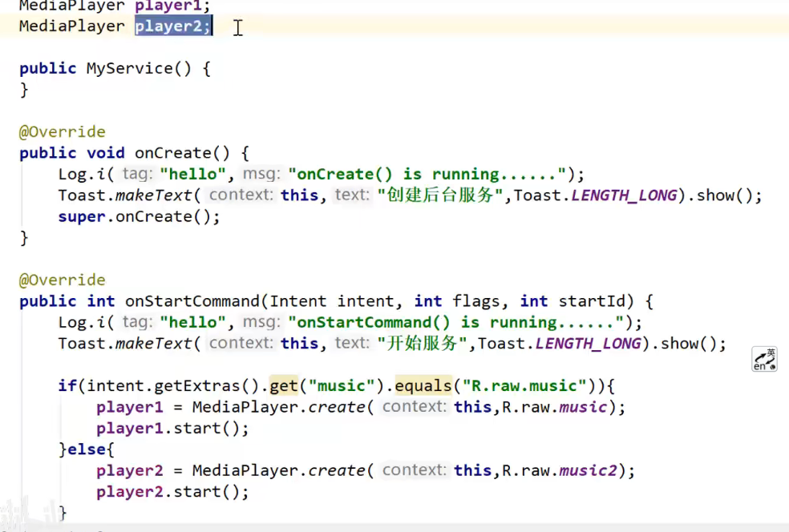
Task: Click LENGTH_LONG in the 开始服务 Toast line
Action: pyautogui.click(x=589, y=344)
